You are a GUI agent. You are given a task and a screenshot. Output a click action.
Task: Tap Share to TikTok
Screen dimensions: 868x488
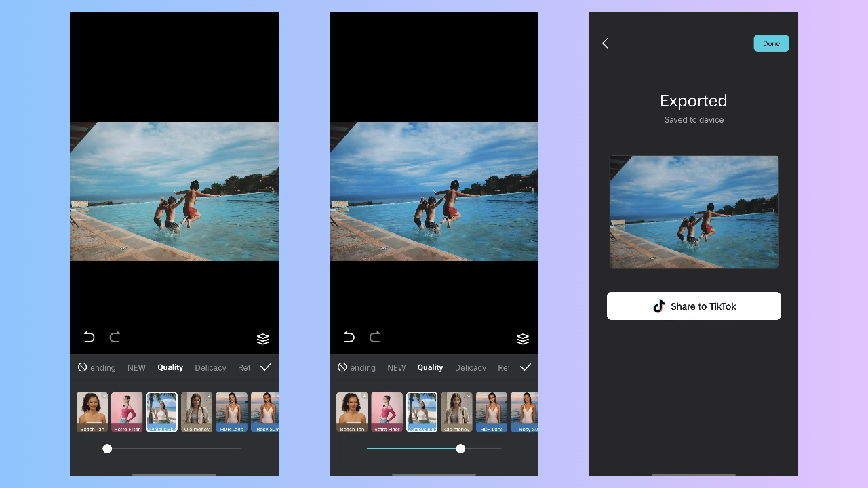point(694,306)
